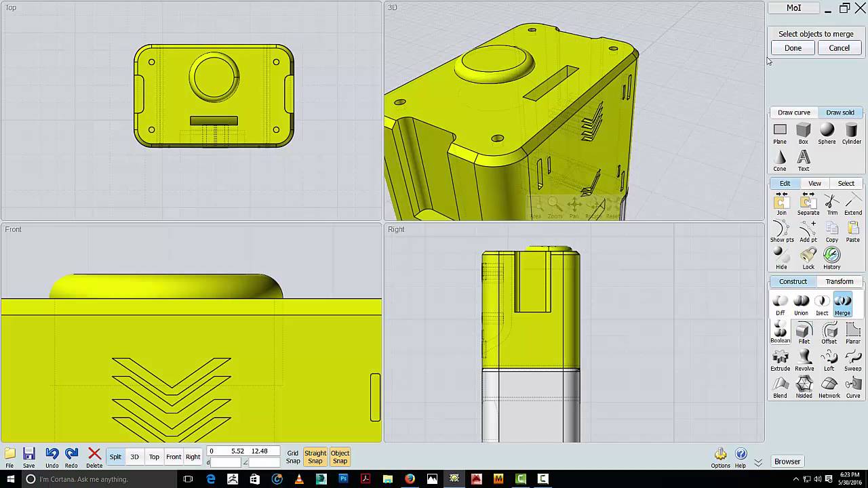Undo the last action
The image size is (868, 488).
(x=52, y=457)
